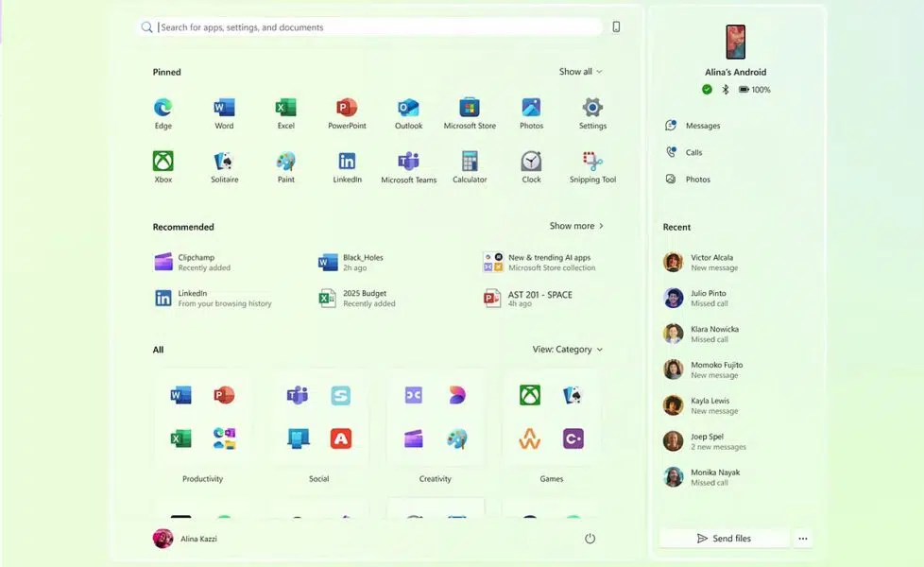This screenshot has width=924, height=567.
Task: Click the green connected checkmark status
Action: pyautogui.click(x=707, y=90)
